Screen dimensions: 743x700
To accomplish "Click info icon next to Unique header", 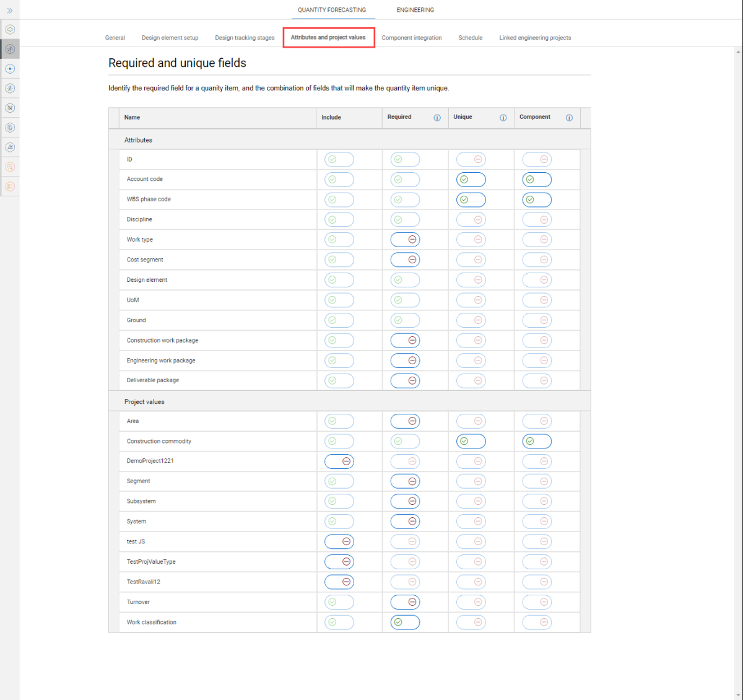I will pyautogui.click(x=503, y=118).
